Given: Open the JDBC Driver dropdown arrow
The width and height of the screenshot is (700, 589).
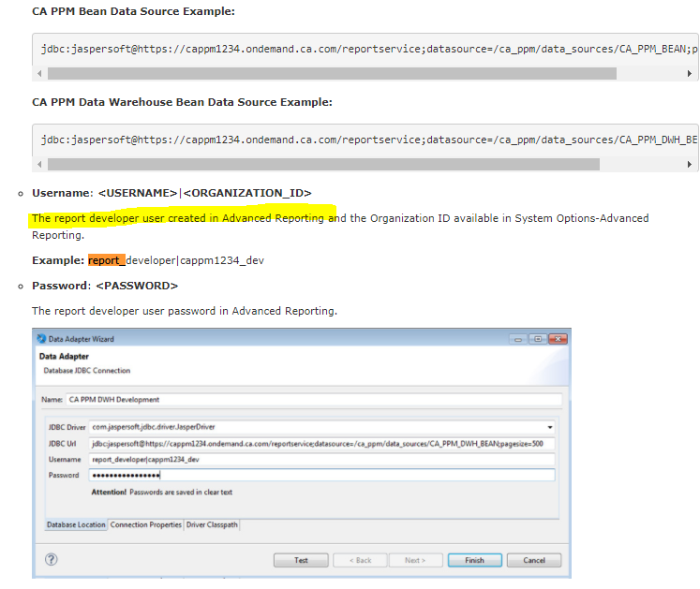Looking at the screenshot, I should tap(550, 427).
